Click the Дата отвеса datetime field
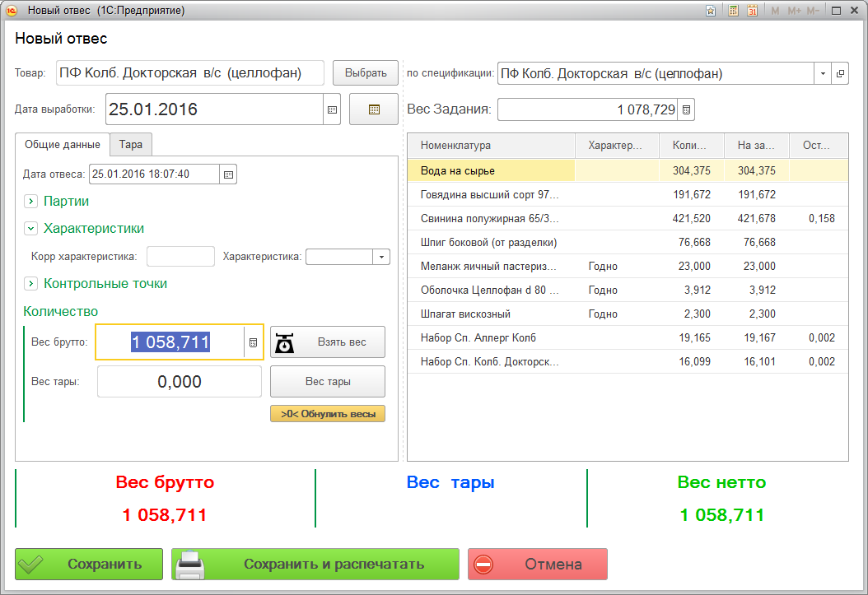This screenshot has height=595, width=868. (155, 174)
